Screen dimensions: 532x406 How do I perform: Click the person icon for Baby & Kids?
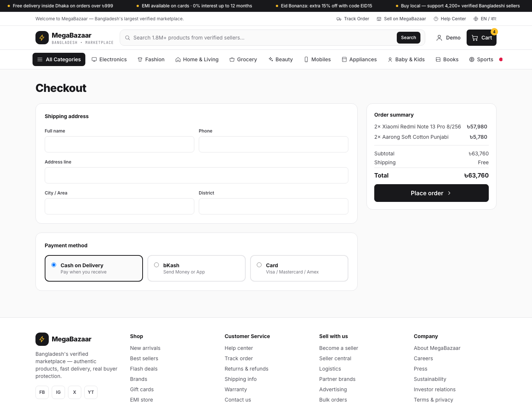390,59
